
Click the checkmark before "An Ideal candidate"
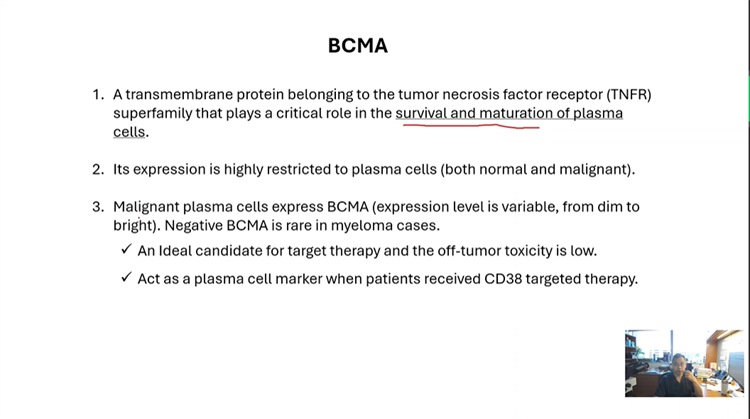point(126,249)
